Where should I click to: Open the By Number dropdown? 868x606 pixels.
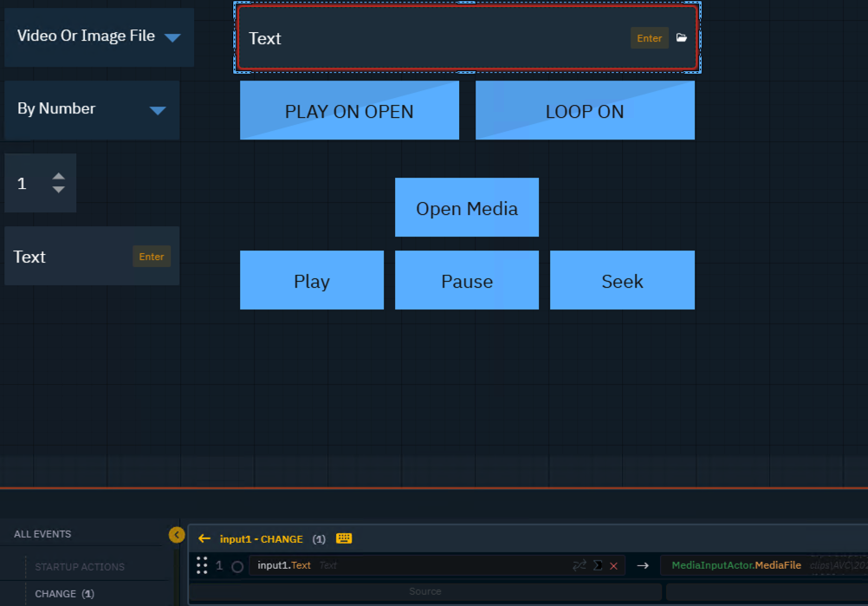click(92, 110)
